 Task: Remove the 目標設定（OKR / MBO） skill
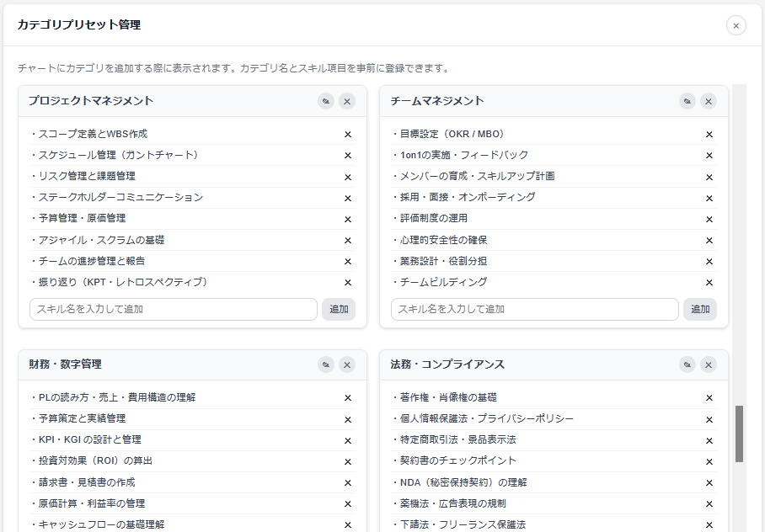pyautogui.click(x=709, y=134)
